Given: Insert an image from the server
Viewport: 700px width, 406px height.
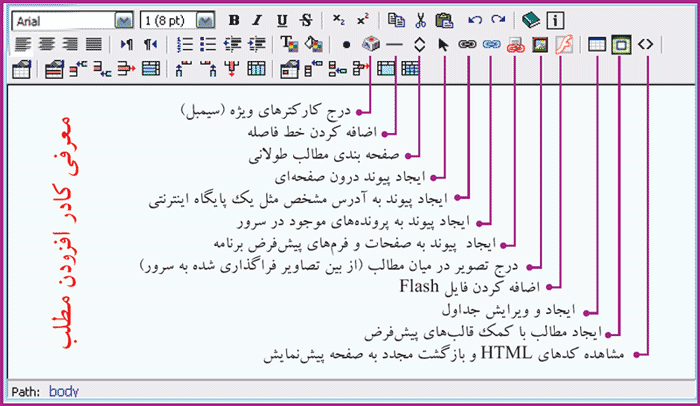Looking at the screenshot, I should (x=540, y=44).
